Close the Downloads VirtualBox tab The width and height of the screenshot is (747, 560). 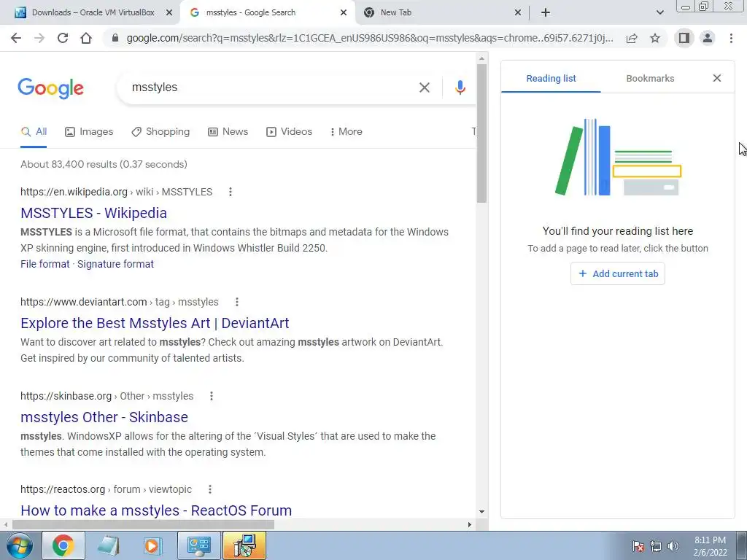[x=169, y=13]
